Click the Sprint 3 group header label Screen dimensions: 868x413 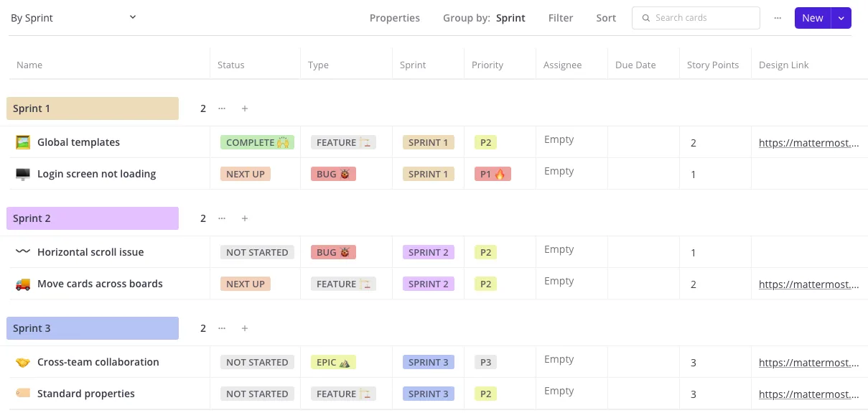[93, 328]
